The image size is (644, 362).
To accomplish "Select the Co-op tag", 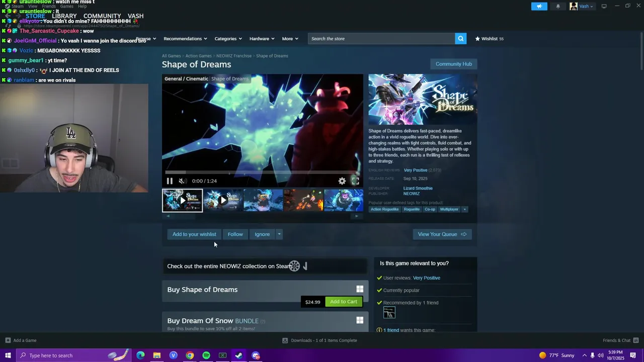I will (430, 209).
